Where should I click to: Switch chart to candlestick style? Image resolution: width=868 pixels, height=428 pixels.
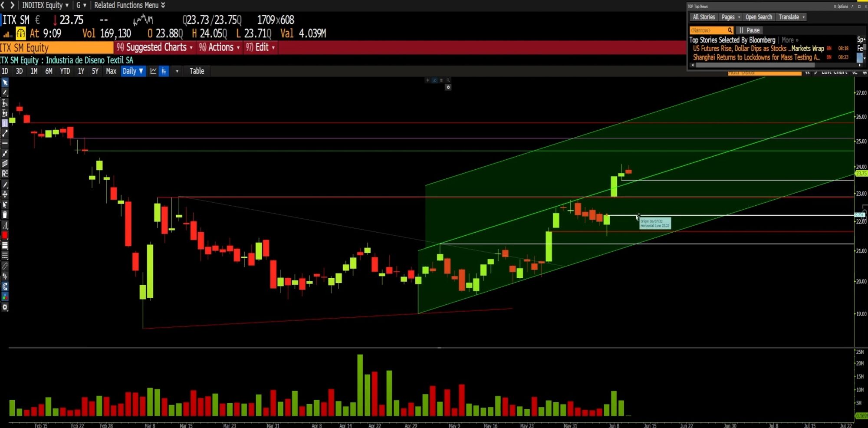coord(164,71)
